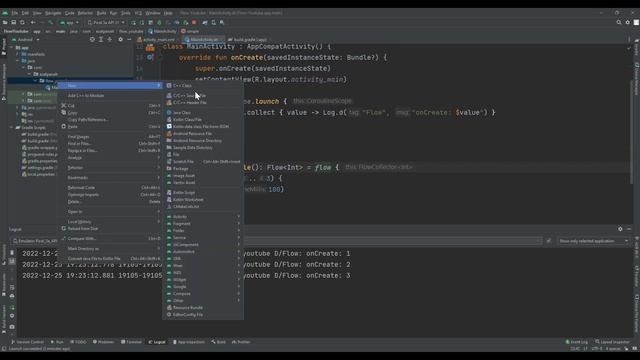
Task: Click the Stop red square toolbar icon
Action: [x=194, y=22]
